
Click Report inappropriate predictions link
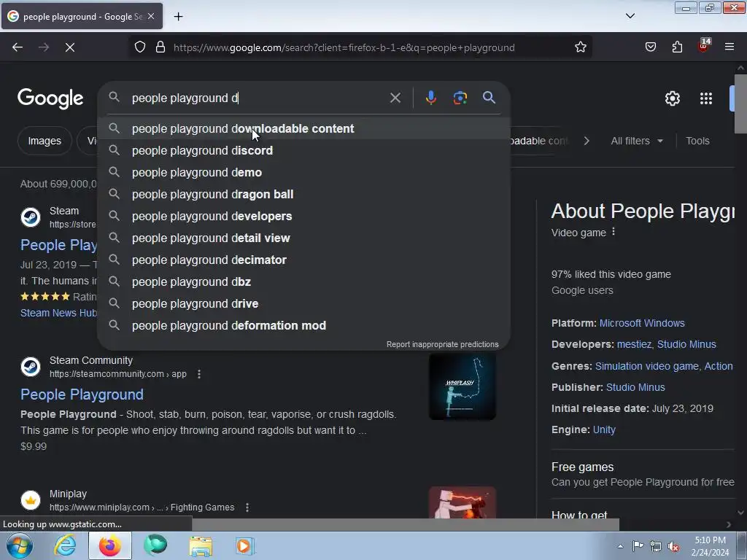pyautogui.click(x=442, y=344)
